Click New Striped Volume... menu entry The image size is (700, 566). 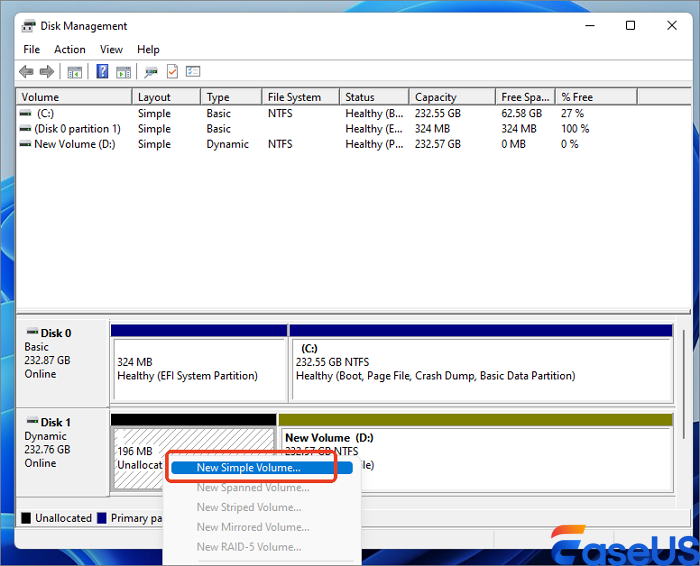point(249,508)
